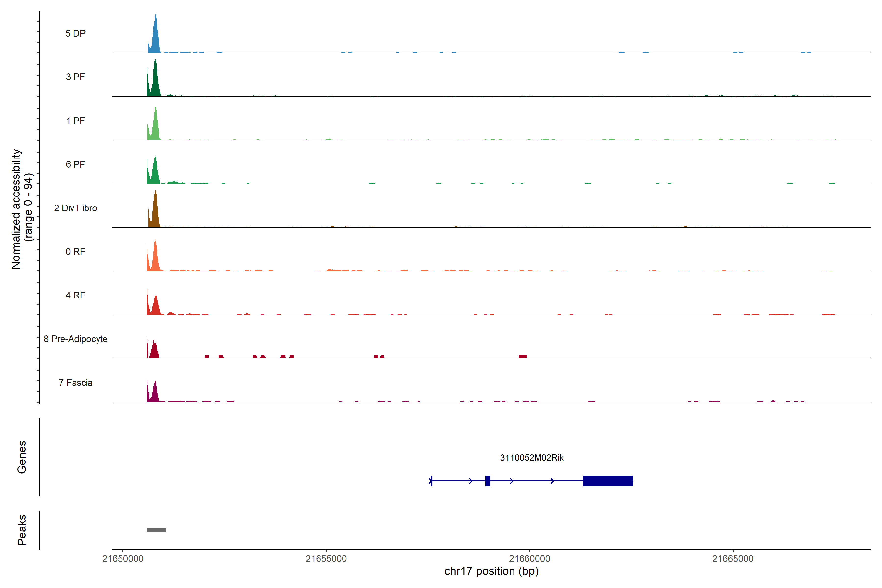882x588 pixels.
Task: Click the light green 1 PF peak
Action: (x=155, y=127)
